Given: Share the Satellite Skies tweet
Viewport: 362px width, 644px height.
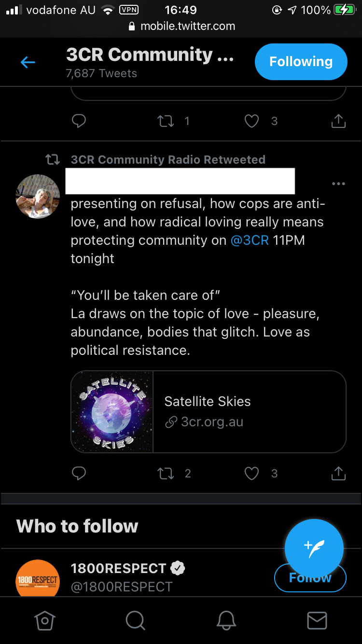Looking at the screenshot, I should point(338,474).
